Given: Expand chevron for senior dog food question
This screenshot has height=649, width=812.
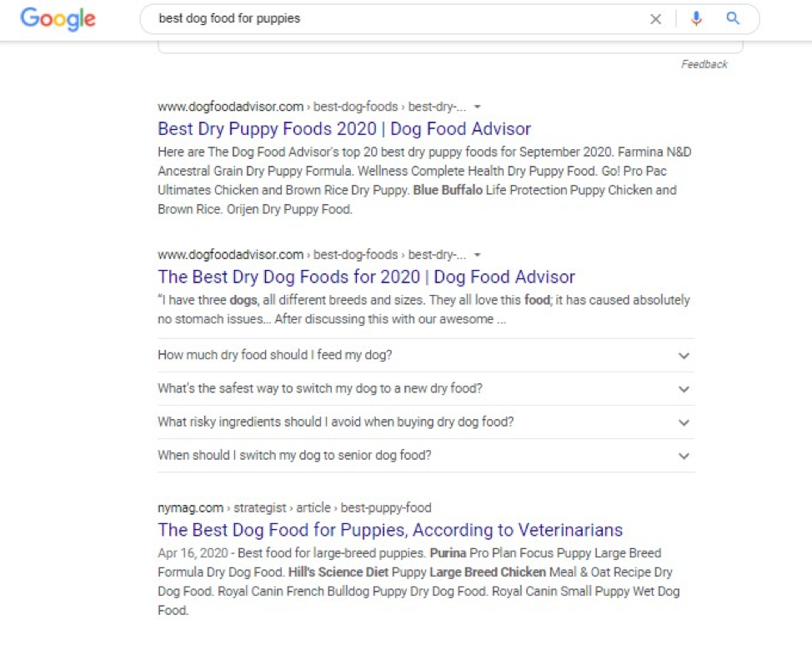Looking at the screenshot, I should (x=684, y=456).
